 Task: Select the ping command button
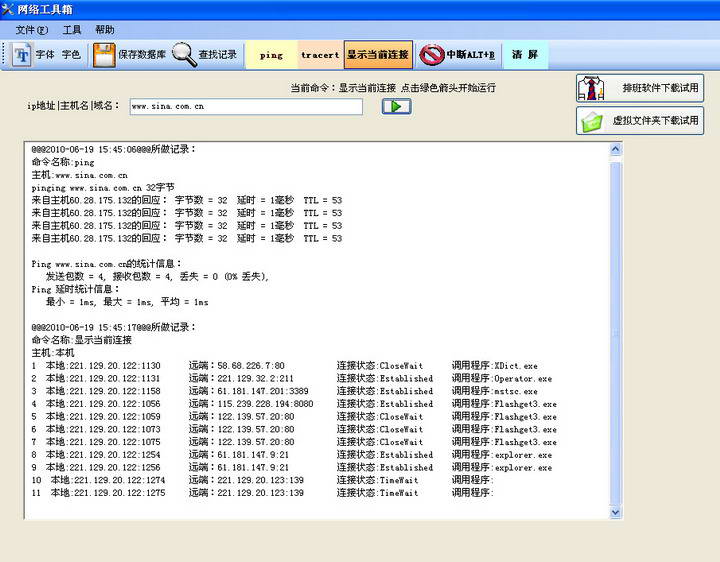pyautogui.click(x=271, y=55)
